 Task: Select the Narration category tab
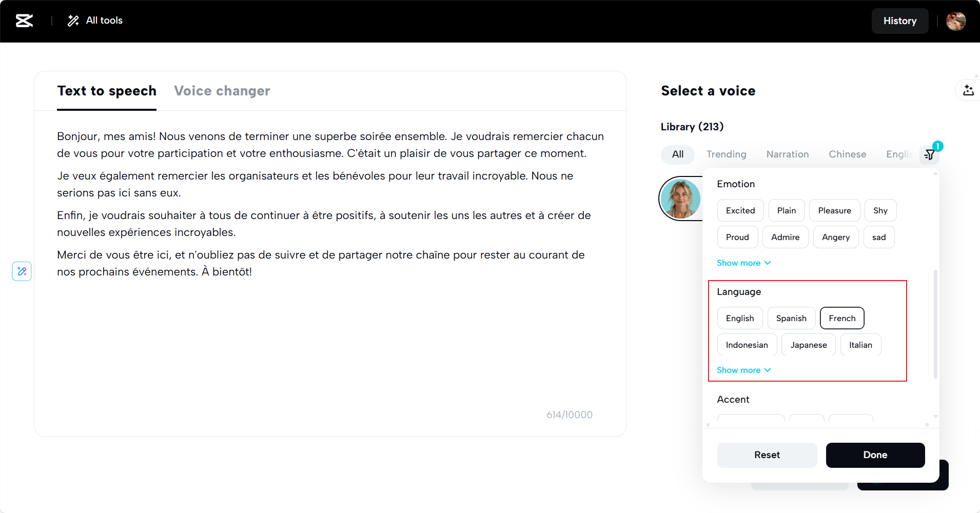pyautogui.click(x=788, y=154)
